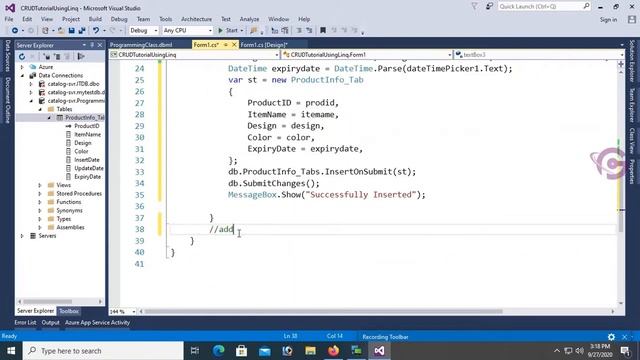Open the Solution Explorer side tab
This screenshot has width=640, height=360.
pyautogui.click(x=632, y=61)
